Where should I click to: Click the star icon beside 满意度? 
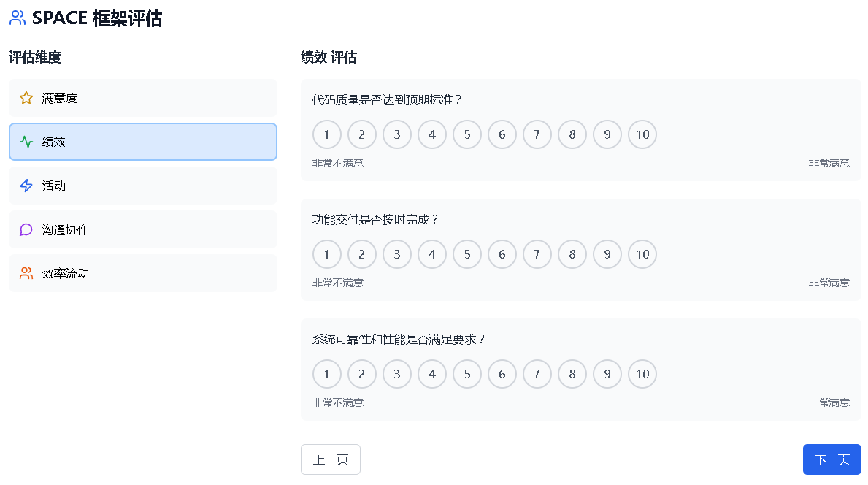coord(26,98)
